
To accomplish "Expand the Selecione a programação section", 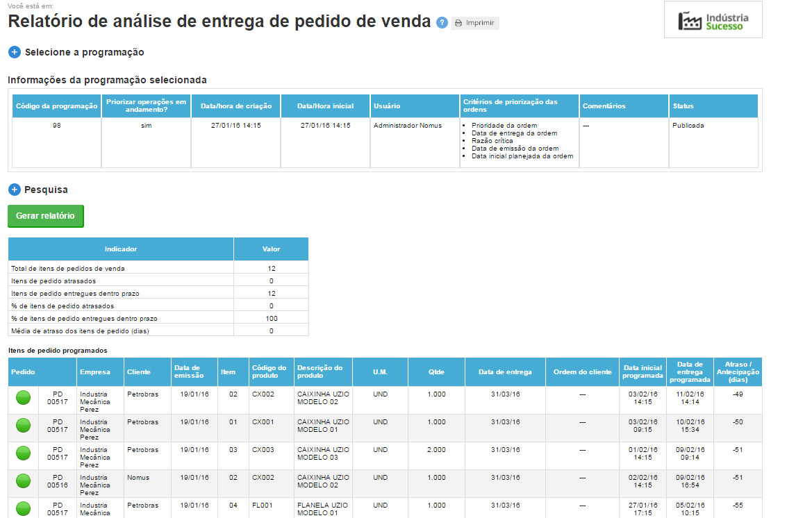I will pyautogui.click(x=15, y=52).
